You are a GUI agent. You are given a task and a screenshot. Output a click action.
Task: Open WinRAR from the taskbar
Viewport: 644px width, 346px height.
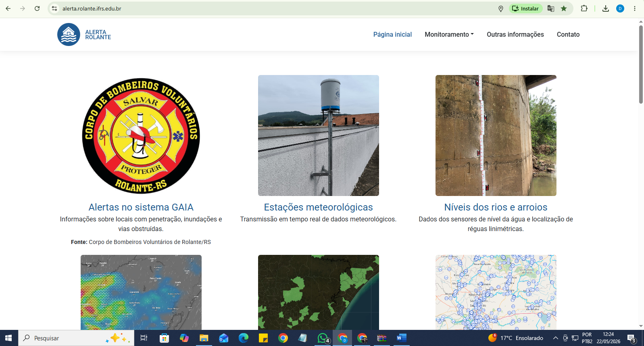pyautogui.click(x=381, y=338)
